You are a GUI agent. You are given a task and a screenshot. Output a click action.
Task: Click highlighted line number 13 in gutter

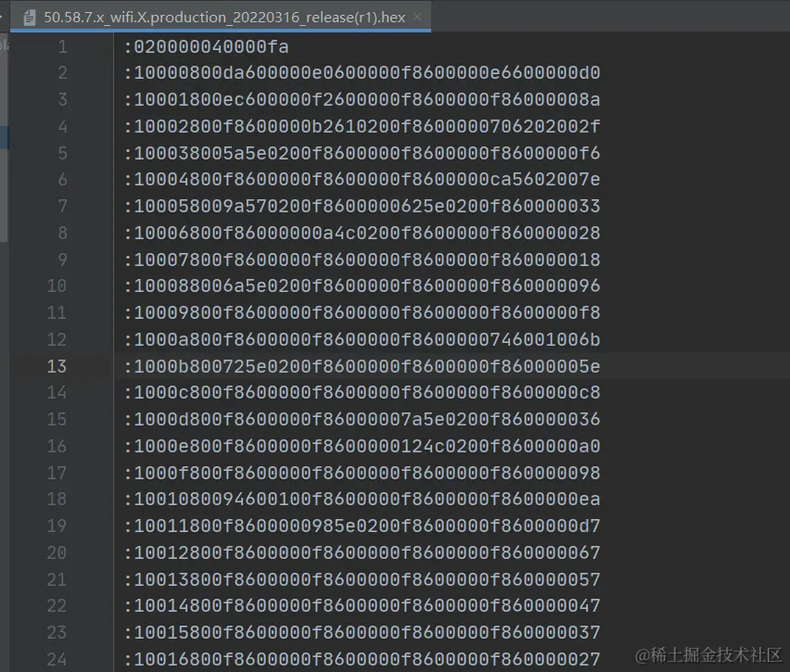click(x=57, y=366)
